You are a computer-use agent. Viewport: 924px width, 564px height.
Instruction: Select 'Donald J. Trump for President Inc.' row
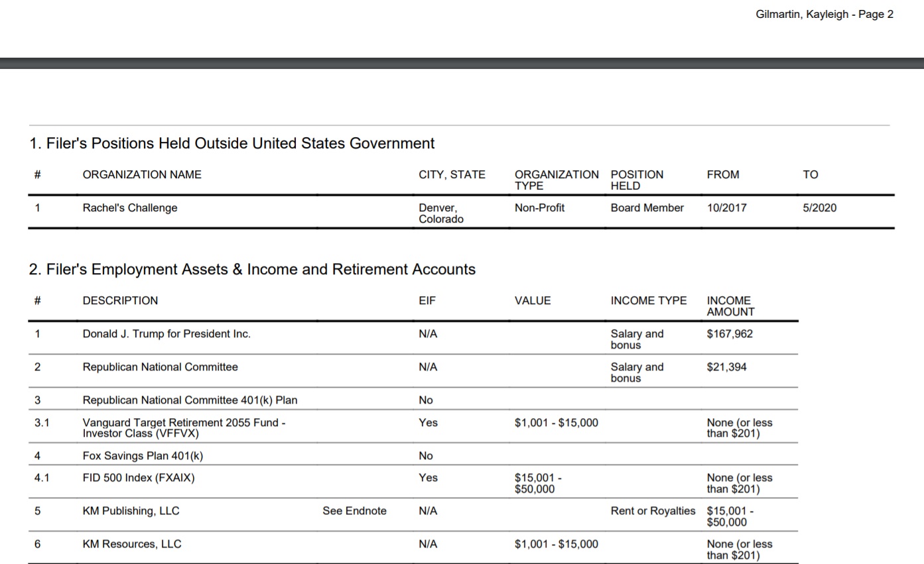[413, 338]
